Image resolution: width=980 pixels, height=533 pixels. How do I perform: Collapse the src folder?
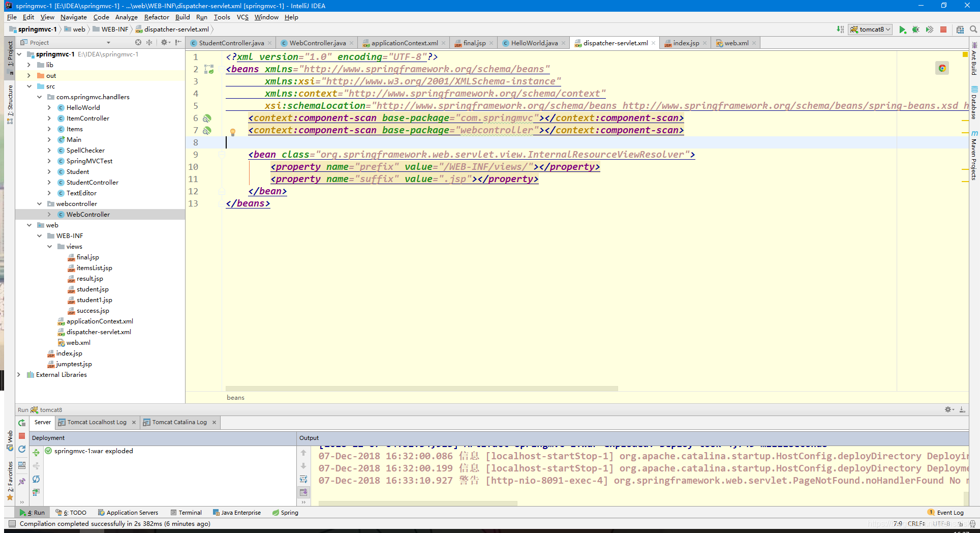point(29,86)
